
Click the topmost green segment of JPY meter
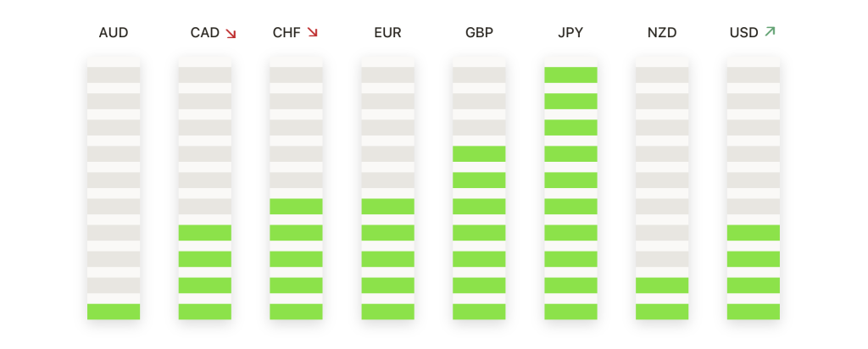[570, 75]
